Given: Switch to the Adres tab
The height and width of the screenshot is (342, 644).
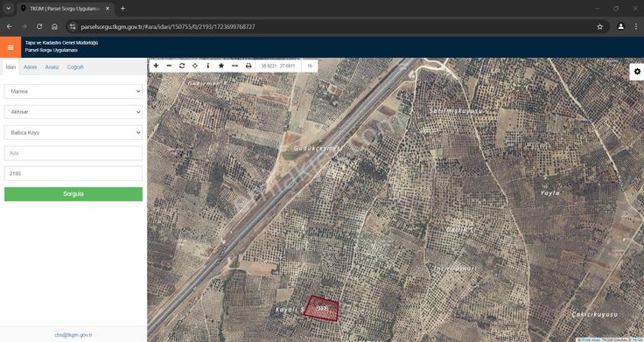Looking at the screenshot, I should (x=31, y=67).
